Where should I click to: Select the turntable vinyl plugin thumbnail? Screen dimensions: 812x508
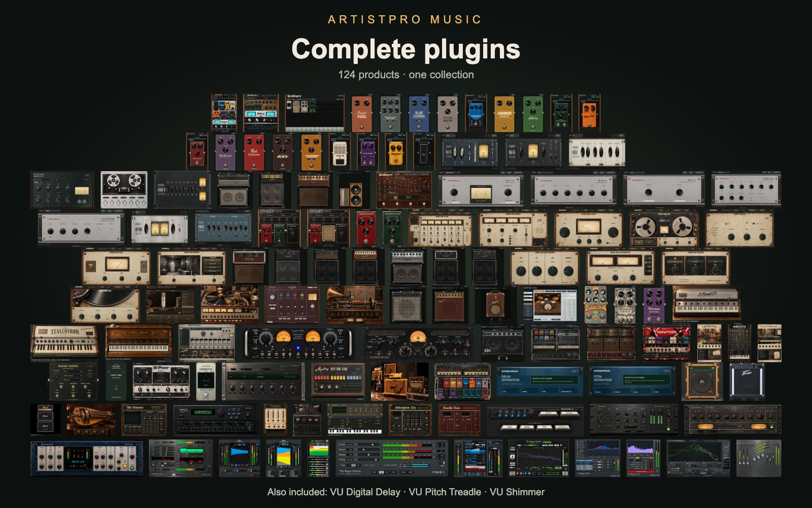click(x=105, y=305)
